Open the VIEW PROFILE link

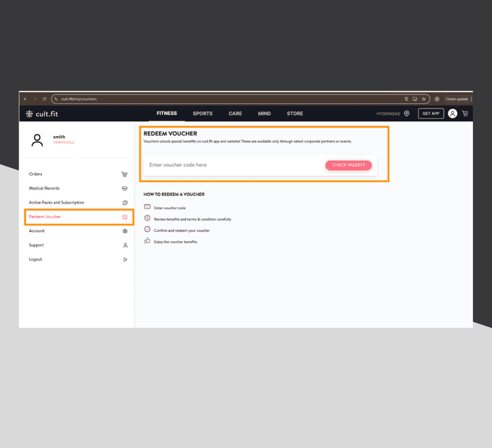click(63, 143)
